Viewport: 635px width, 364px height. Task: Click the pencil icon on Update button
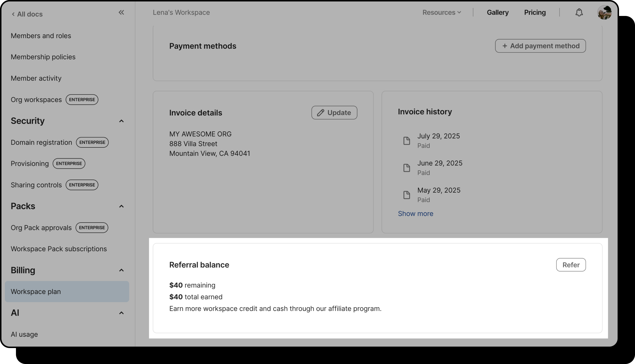[320, 113]
